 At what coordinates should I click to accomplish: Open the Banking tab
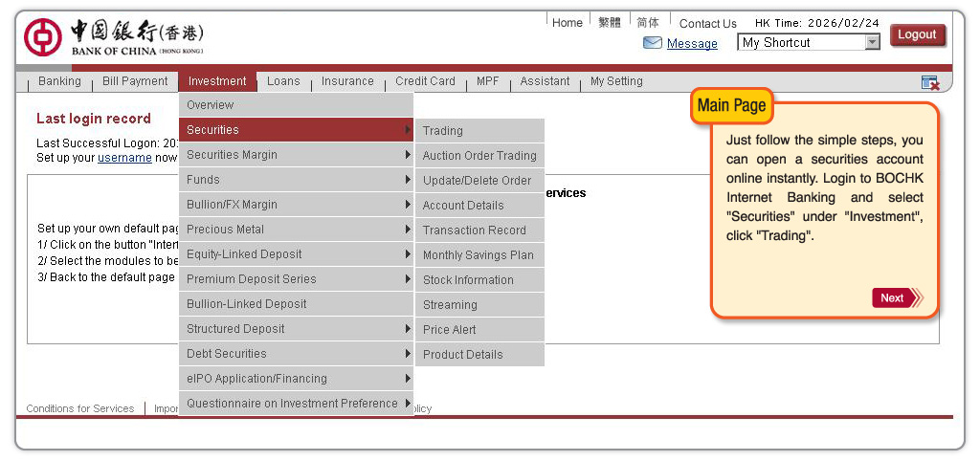click(59, 81)
